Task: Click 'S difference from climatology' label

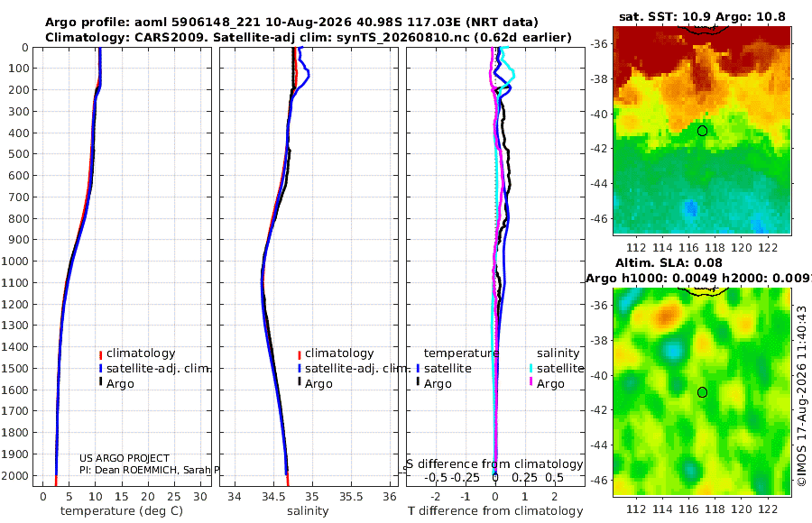Action: tap(494, 464)
